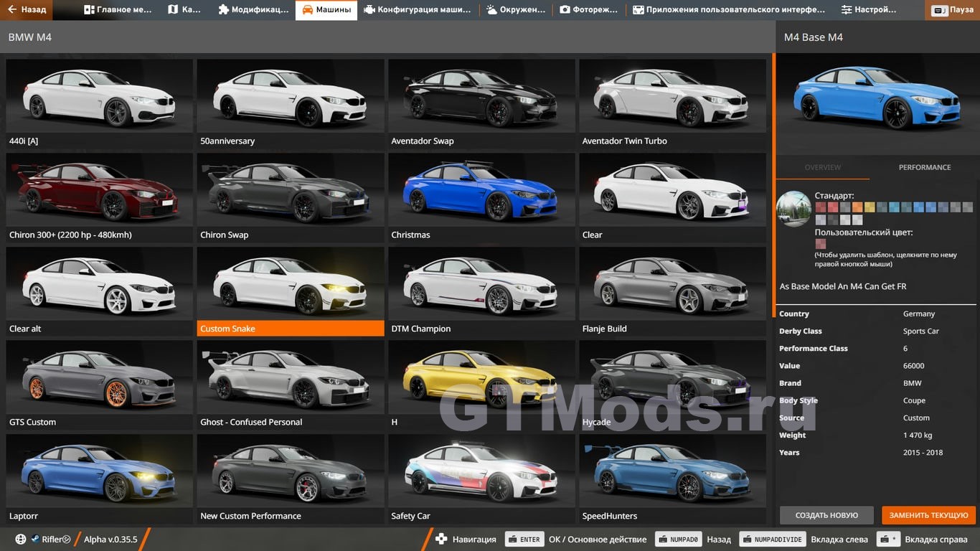Choose the Clear alt configuration

[x=99, y=291]
